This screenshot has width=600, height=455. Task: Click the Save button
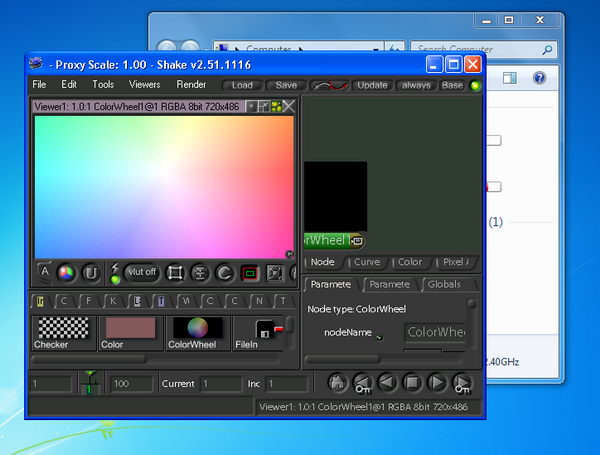click(286, 85)
